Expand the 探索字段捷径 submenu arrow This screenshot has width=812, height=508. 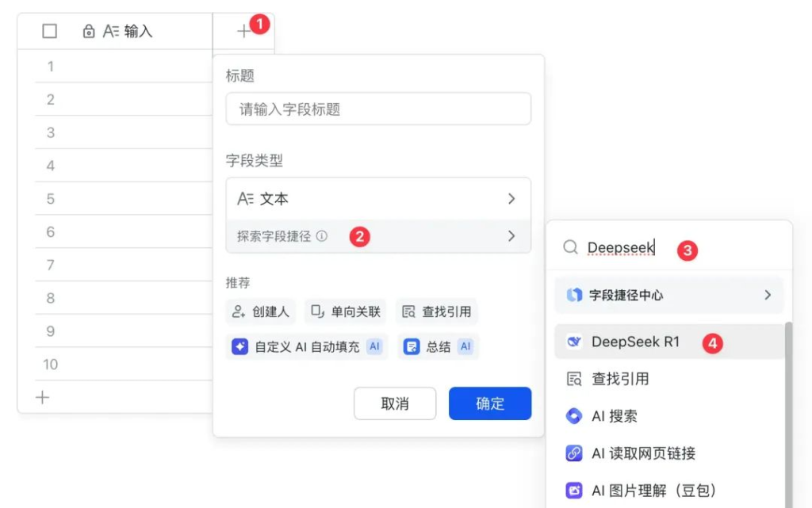click(511, 236)
